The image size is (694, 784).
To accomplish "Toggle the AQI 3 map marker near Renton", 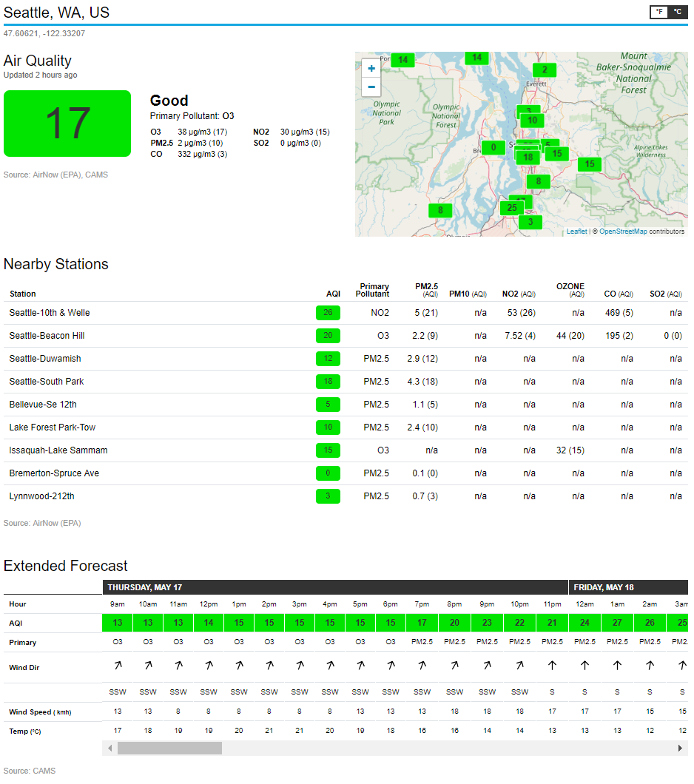I will 530,221.
